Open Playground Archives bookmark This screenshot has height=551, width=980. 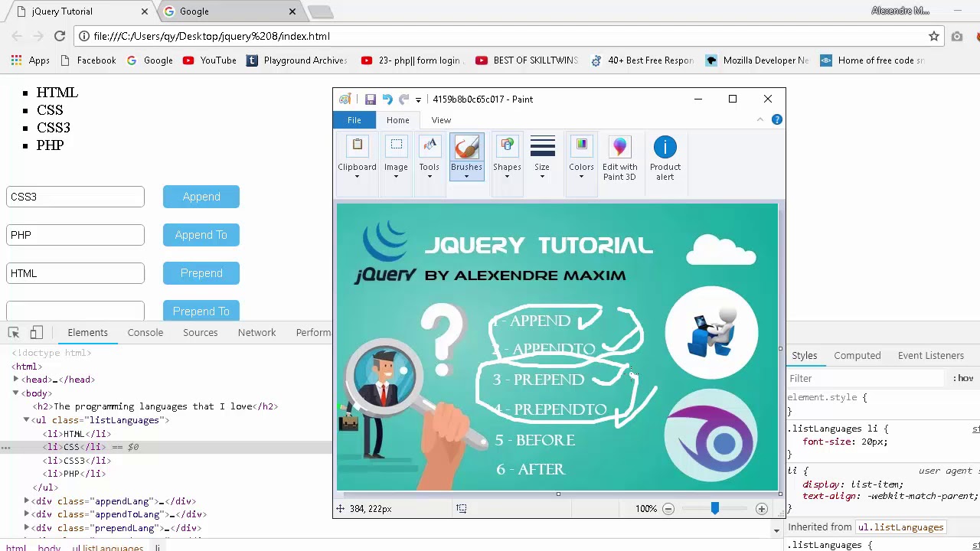297,60
